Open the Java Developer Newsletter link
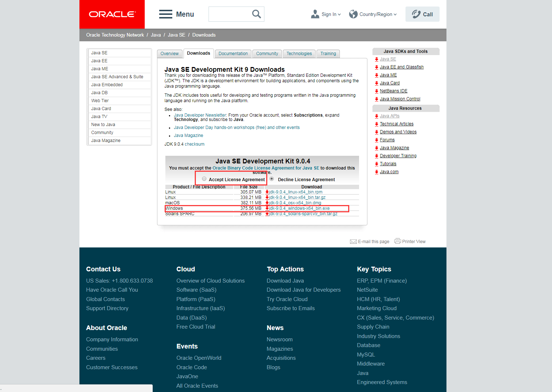The height and width of the screenshot is (392, 552). click(200, 115)
